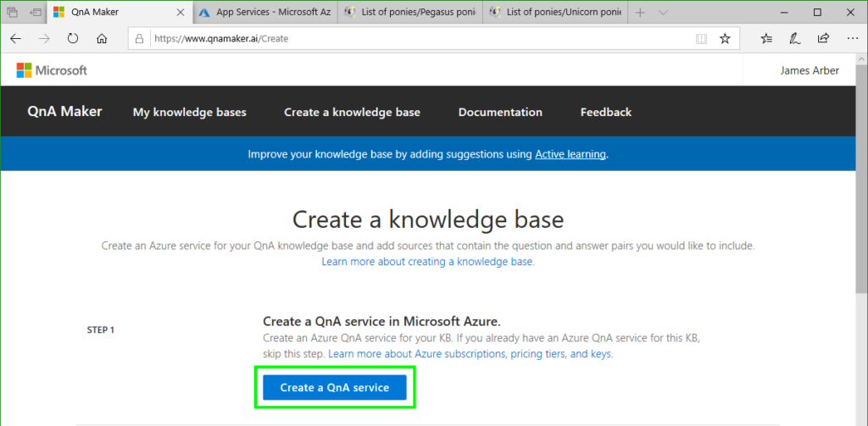The height and width of the screenshot is (426, 868).
Task: Go back to the previous page
Action: pyautogui.click(x=15, y=39)
